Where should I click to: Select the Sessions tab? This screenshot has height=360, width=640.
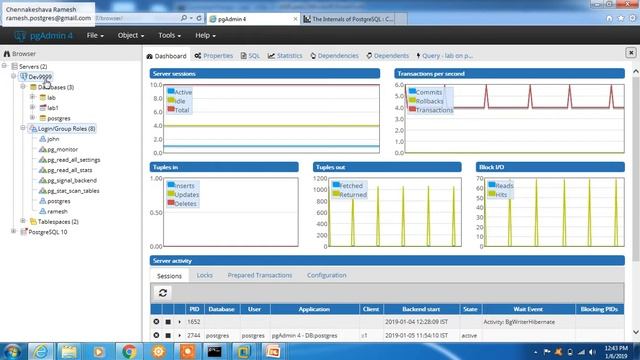click(x=169, y=276)
